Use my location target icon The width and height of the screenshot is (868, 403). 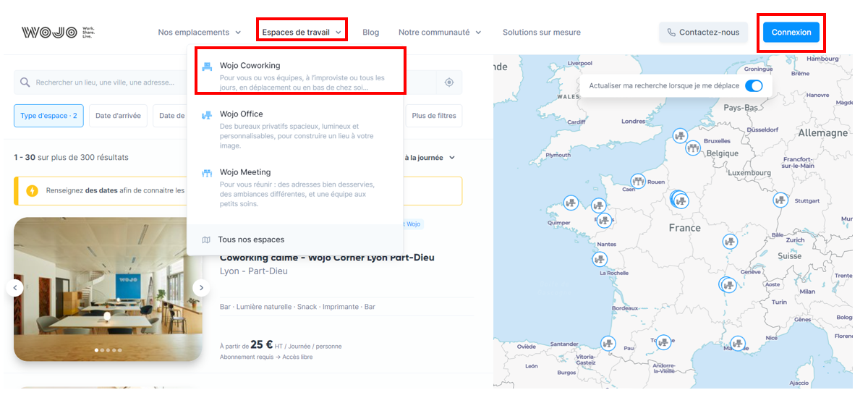449,82
